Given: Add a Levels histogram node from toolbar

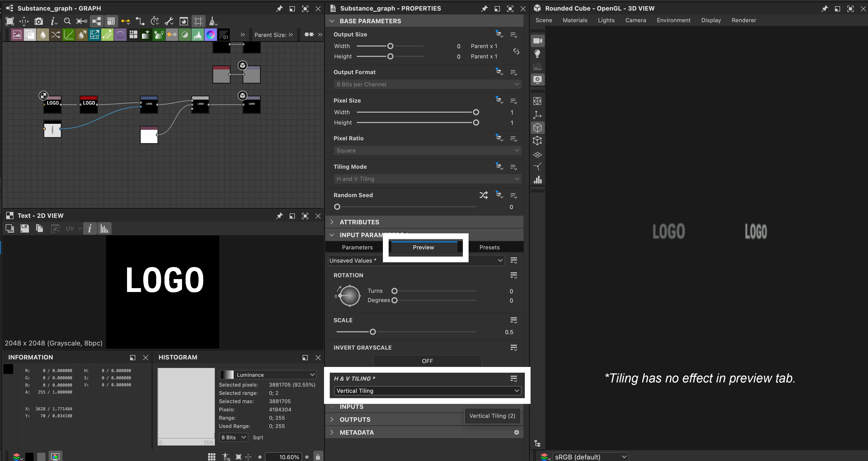Looking at the screenshot, I should [x=198, y=35].
